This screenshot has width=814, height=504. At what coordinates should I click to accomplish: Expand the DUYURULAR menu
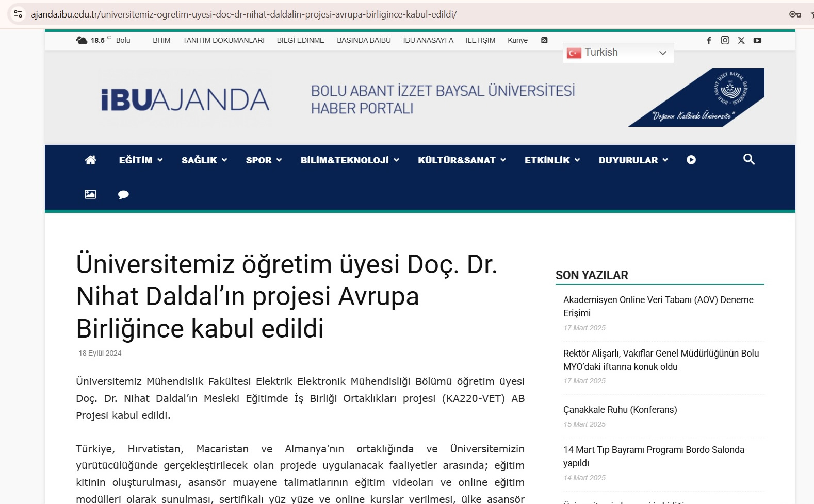(x=632, y=160)
